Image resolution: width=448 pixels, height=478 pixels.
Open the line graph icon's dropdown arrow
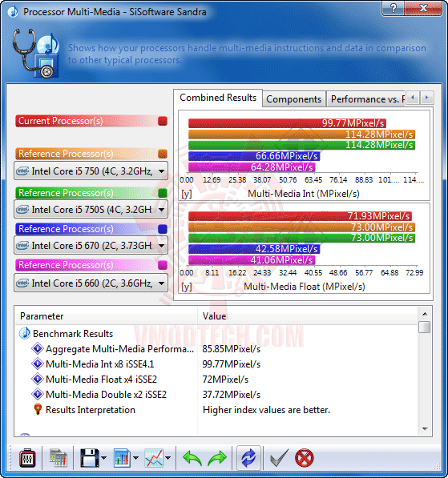[167, 458]
